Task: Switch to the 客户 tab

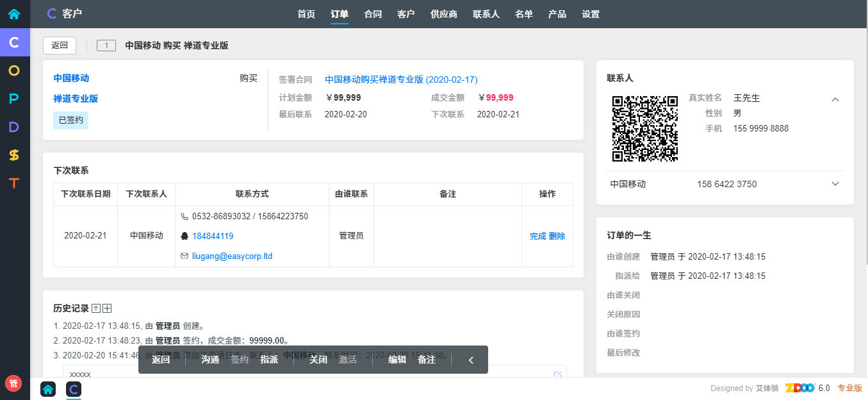Action: pyautogui.click(x=406, y=14)
